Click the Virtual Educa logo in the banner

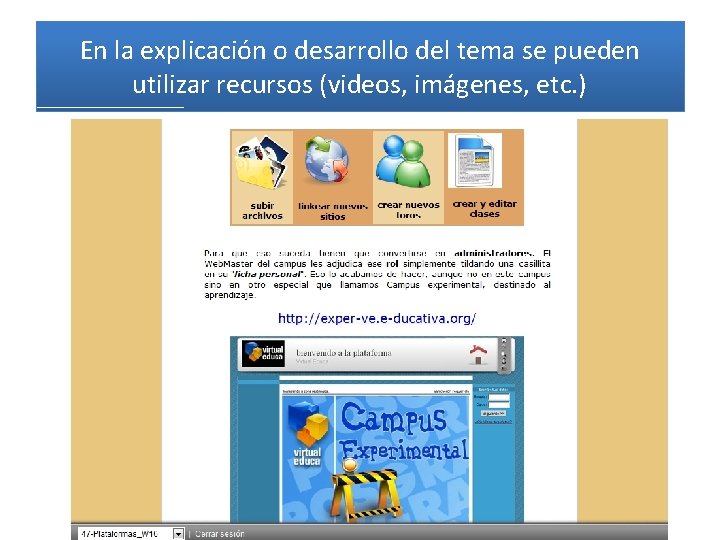click(x=264, y=353)
